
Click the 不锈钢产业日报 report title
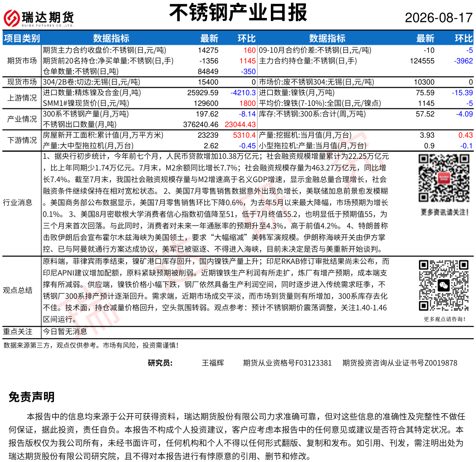click(x=238, y=13)
